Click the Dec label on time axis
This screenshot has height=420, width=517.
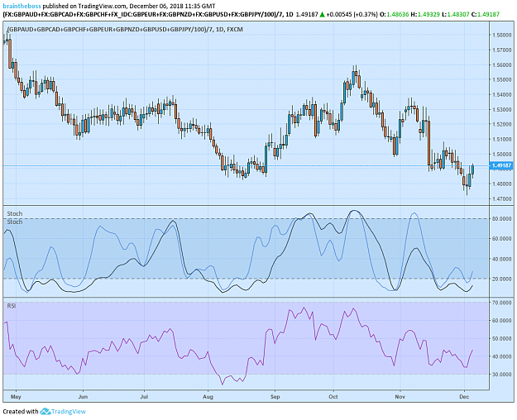(x=464, y=397)
